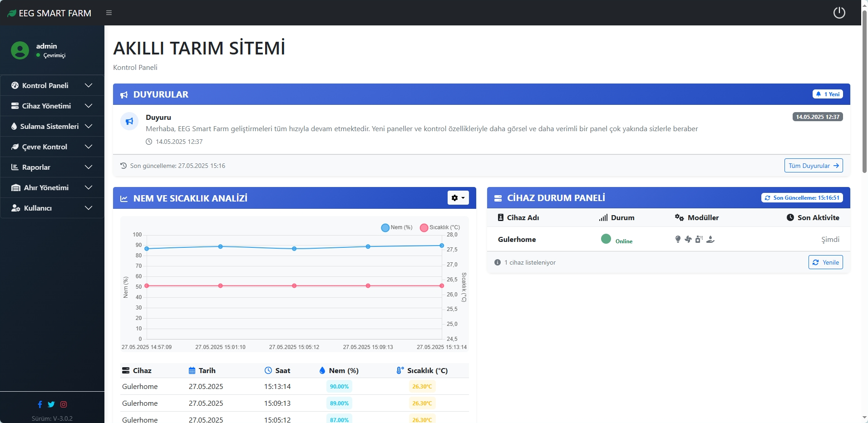Click the admin user avatar
The image size is (868, 423).
point(20,50)
